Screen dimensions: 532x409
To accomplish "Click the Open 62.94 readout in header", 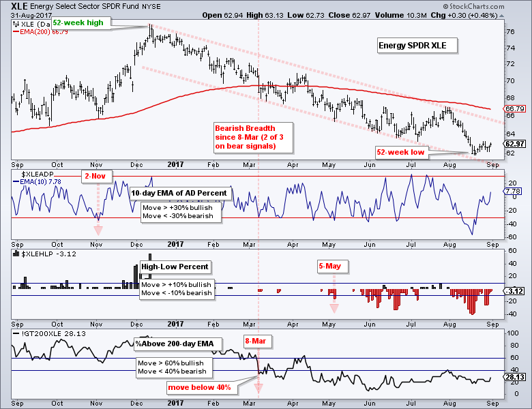I will [x=222, y=15].
